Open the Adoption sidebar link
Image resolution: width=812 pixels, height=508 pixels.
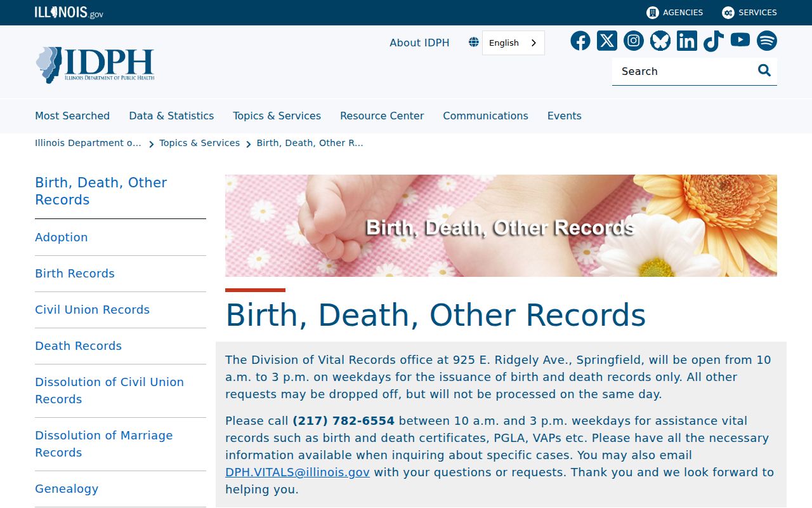(62, 237)
